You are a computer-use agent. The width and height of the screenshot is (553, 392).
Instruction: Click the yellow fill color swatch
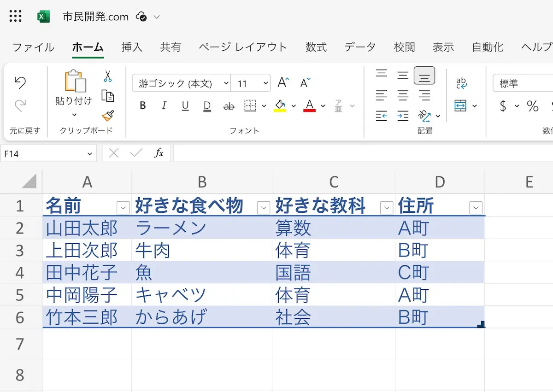(x=280, y=106)
